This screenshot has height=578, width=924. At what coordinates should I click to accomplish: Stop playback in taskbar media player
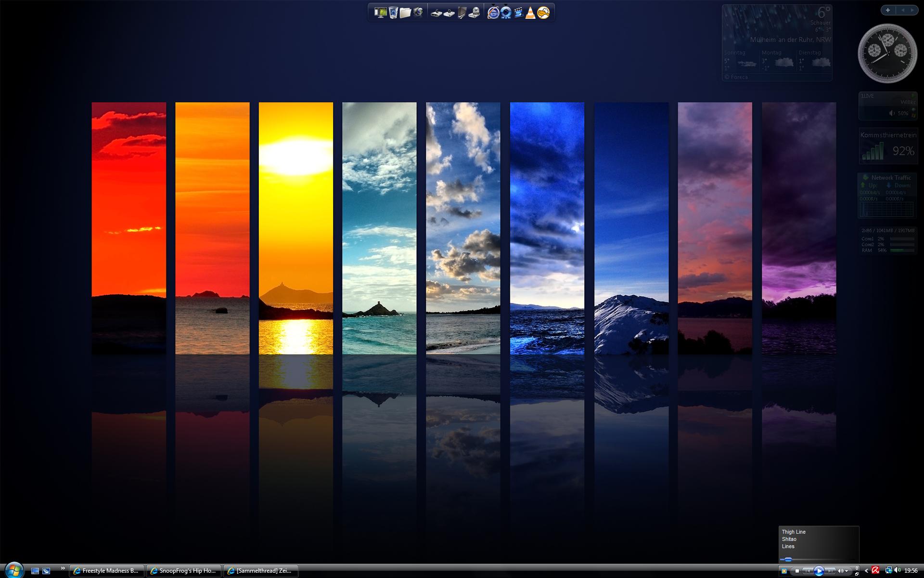coord(797,571)
